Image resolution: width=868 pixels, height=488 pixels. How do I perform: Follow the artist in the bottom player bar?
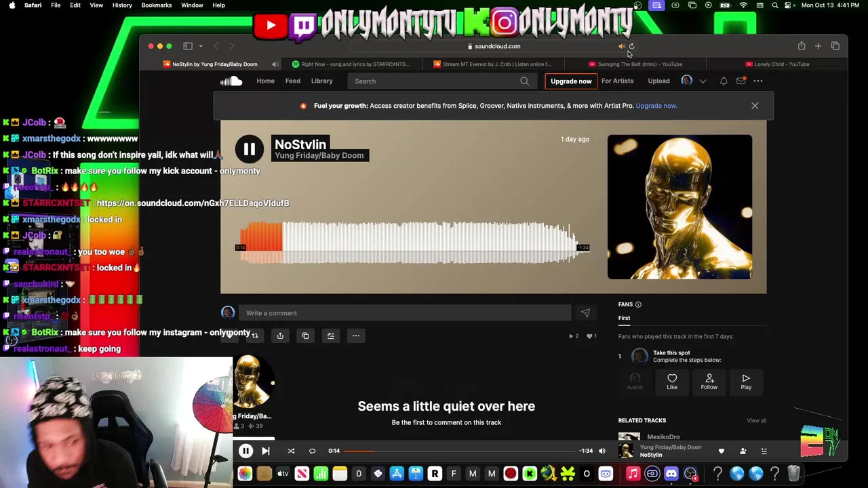click(743, 451)
